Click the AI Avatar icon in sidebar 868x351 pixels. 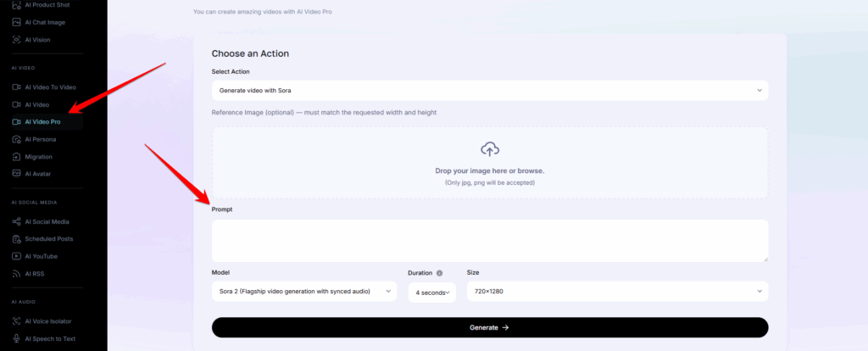pyautogui.click(x=16, y=174)
